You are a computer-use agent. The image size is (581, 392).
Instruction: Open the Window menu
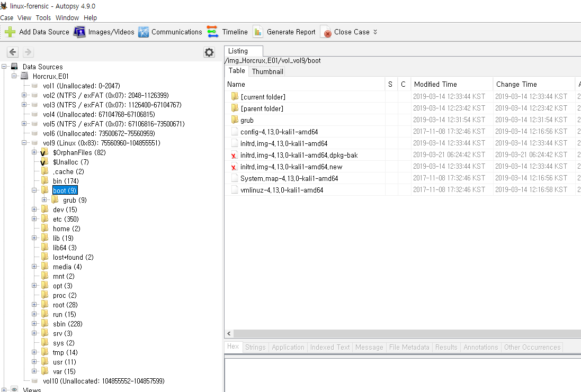pos(67,18)
